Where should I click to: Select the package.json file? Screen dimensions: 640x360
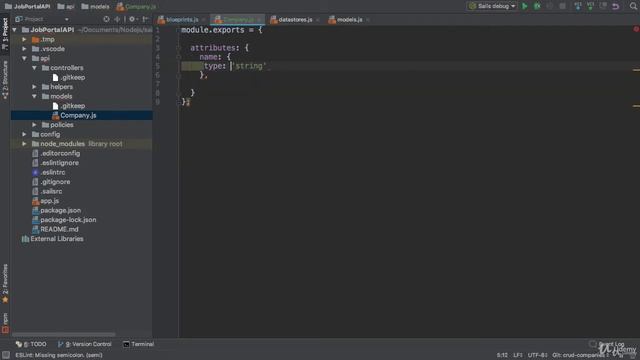[x=56, y=211]
